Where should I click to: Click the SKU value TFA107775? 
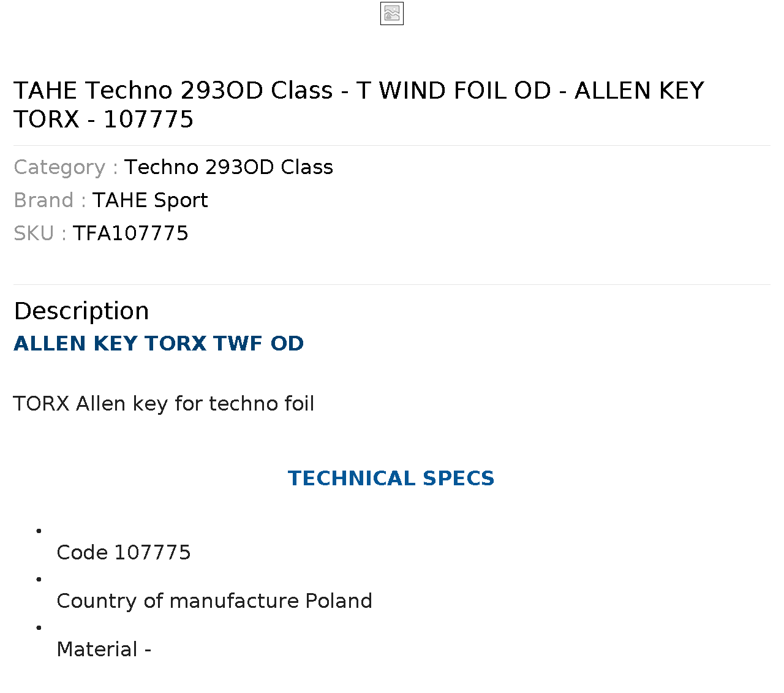(130, 233)
